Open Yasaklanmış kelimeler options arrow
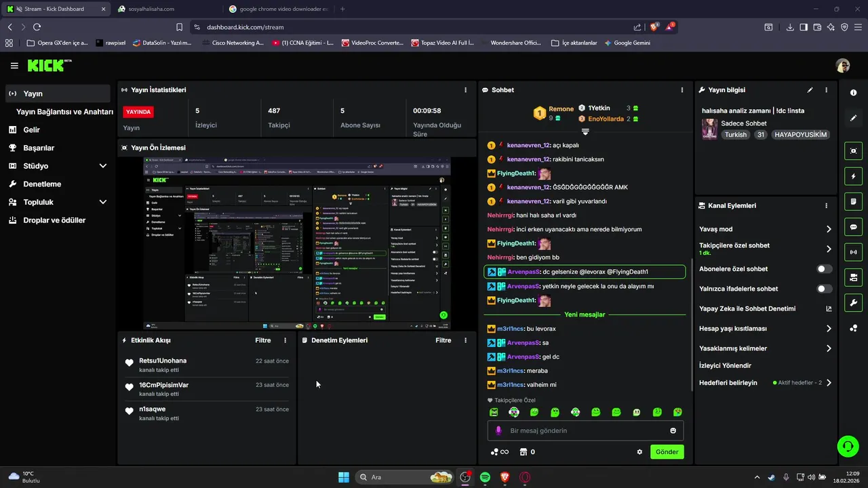Viewport: 868px width, 488px height. tap(829, 348)
